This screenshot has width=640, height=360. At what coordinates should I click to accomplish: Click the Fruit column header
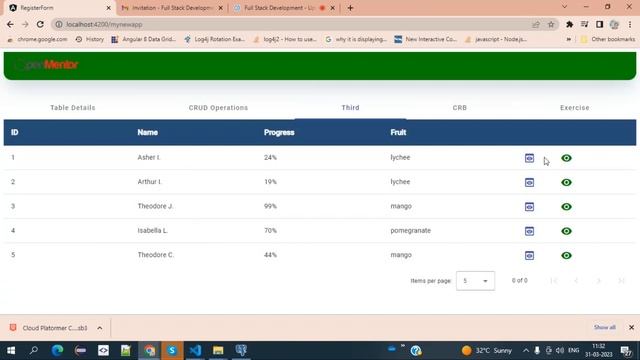click(398, 132)
